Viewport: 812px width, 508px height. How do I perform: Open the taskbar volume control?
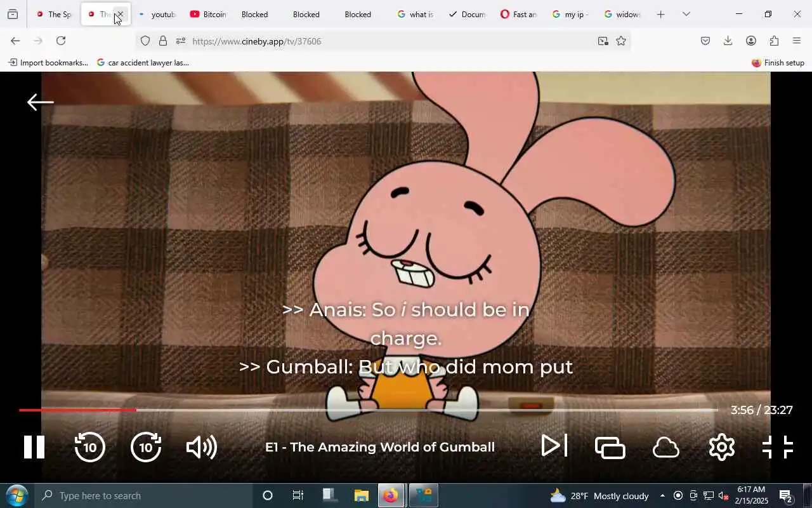pyautogui.click(x=723, y=496)
